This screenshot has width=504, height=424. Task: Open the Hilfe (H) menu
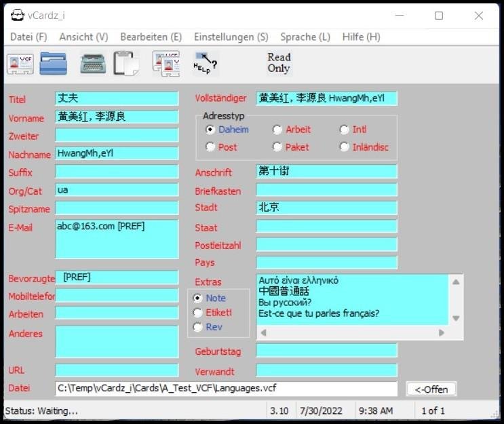click(362, 37)
